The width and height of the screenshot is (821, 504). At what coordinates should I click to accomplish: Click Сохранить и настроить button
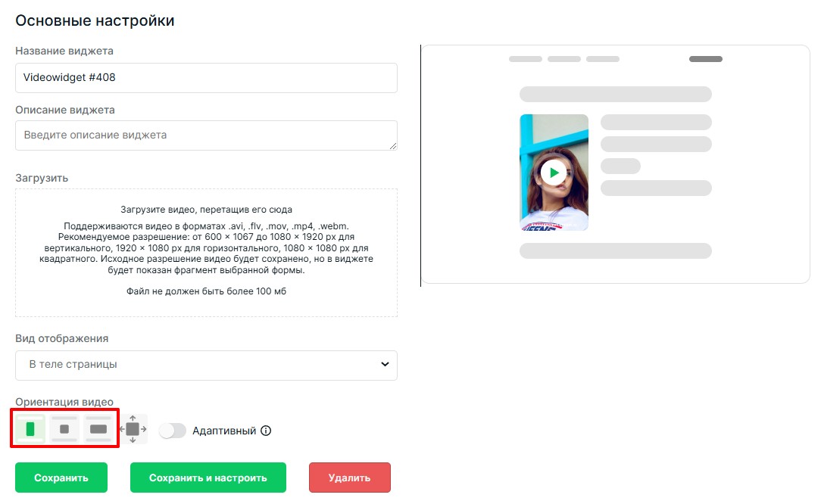pos(208,478)
